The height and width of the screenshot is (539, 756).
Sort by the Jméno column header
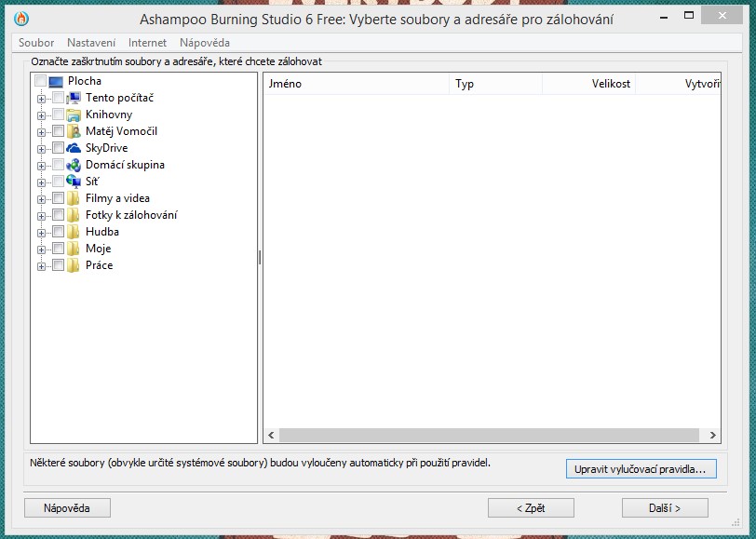point(357,84)
